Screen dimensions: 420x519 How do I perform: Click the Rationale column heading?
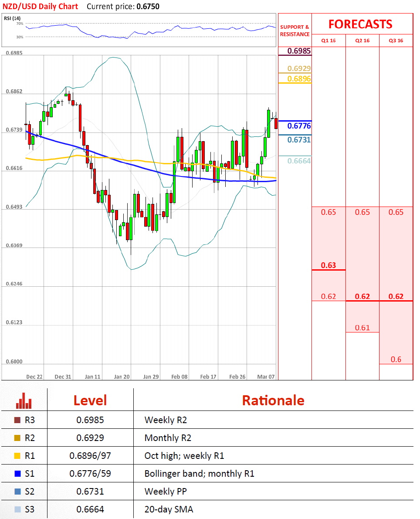273,400
